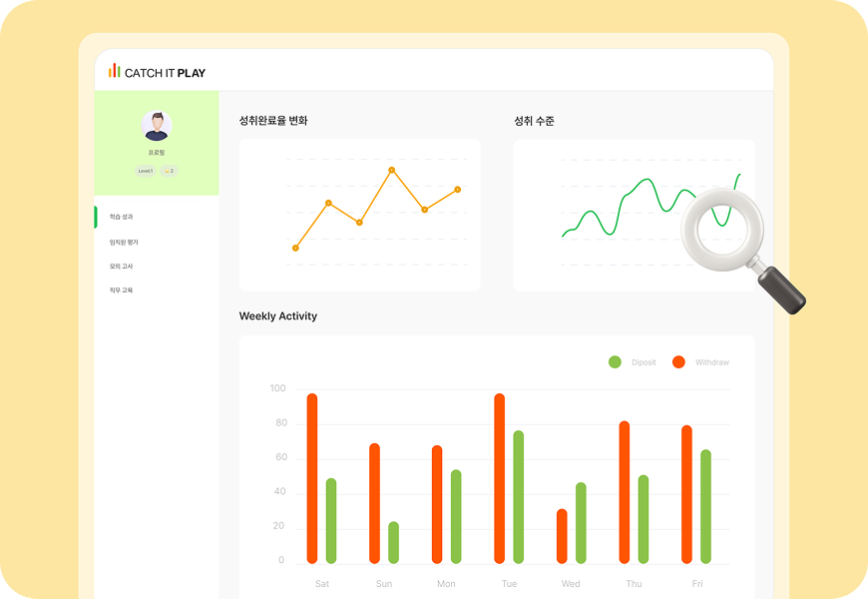Viewport: 868px width, 599px height.
Task: Click the 성취완료율 변화 chart title
Action: tap(273, 121)
